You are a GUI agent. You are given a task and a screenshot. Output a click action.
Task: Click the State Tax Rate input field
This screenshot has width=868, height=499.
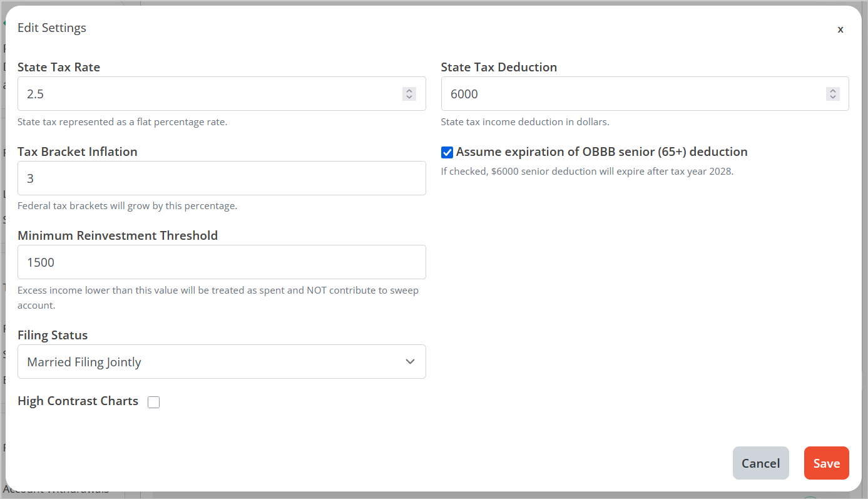(x=222, y=94)
